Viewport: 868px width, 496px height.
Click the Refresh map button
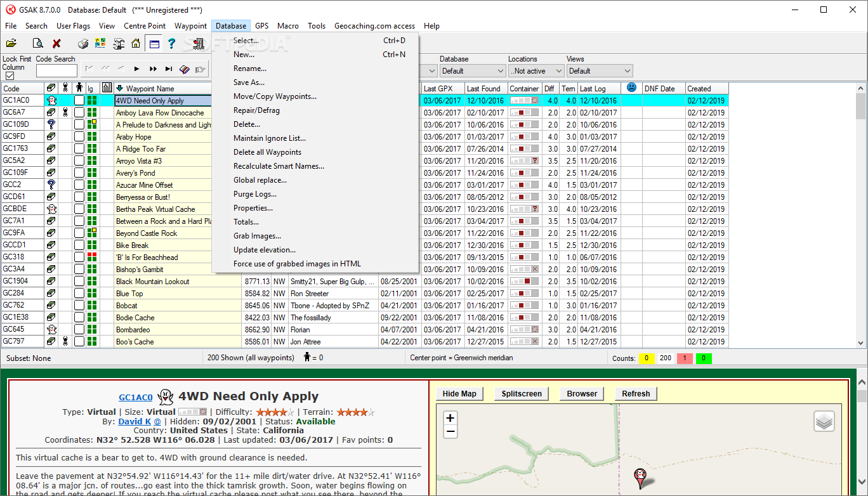click(636, 394)
